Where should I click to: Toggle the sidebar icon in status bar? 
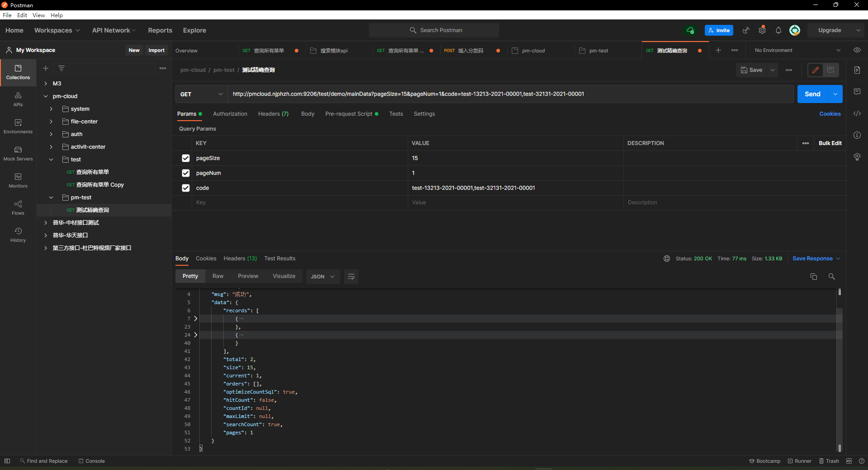pyautogui.click(x=7, y=461)
